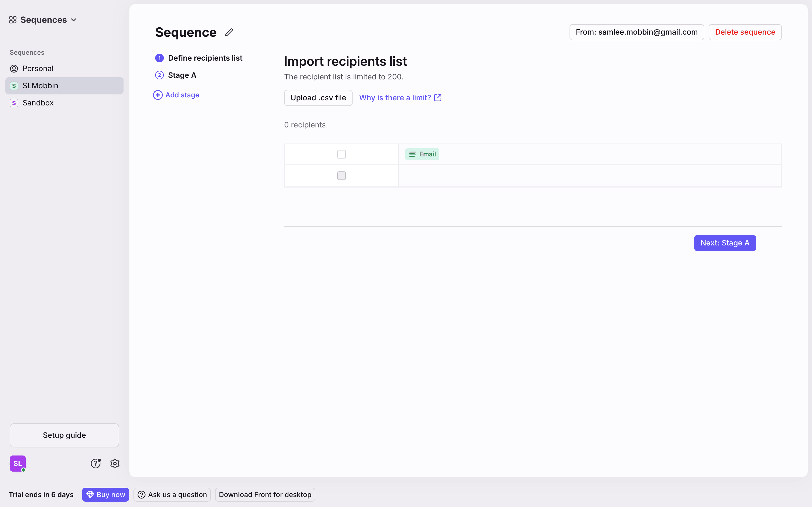Toggle the header select-all checkbox
The height and width of the screenshot is (507, 812).
(341, 154)
